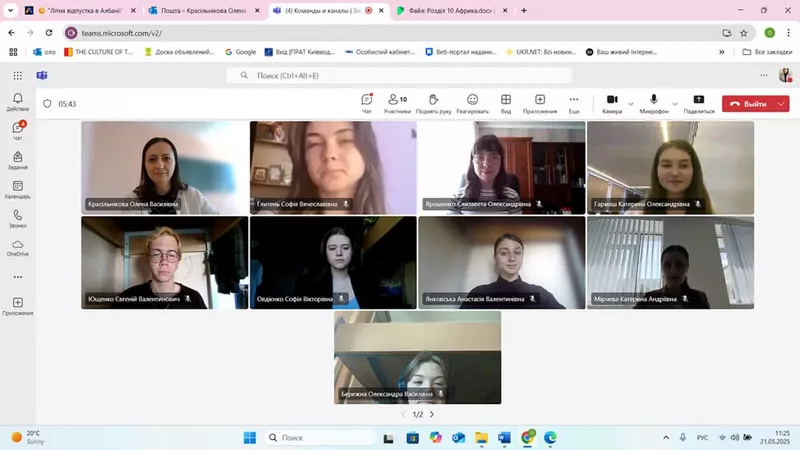Viewport: 800px width, 450px height.
Task: Toggle microphone mute
Action: pyautogui.click(x=654, y=103)
